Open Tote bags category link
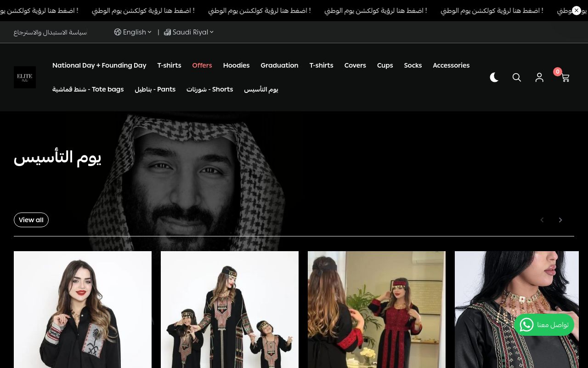 pyautogui.click(x=88, y=89)
